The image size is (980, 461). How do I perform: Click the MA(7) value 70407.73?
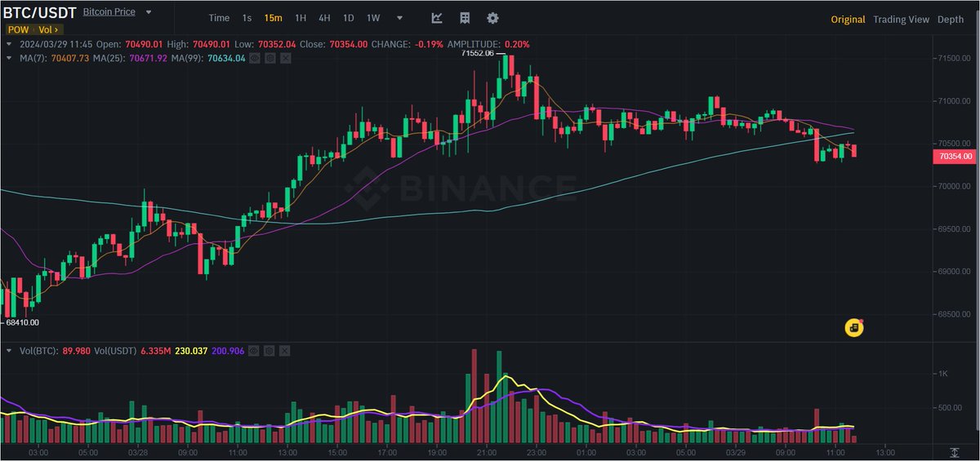coord(69,59)
